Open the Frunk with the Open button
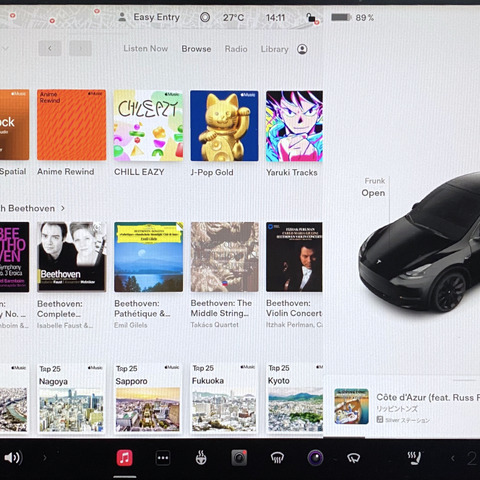Screen dimensions: 480x480 pyautogui.click(x=373, y=193)
